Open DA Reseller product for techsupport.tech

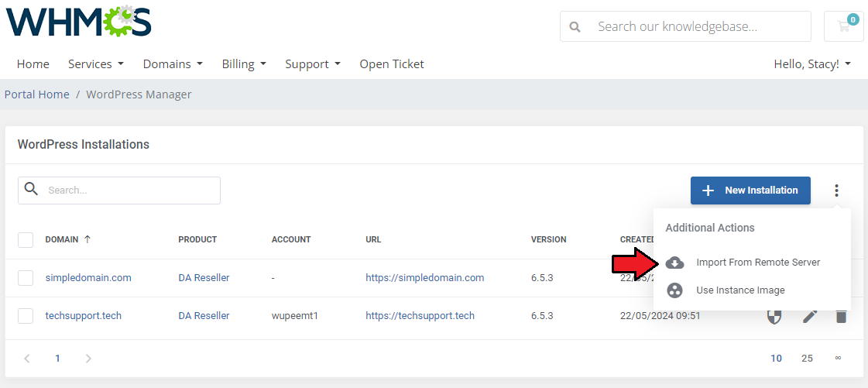click(204, 316)
